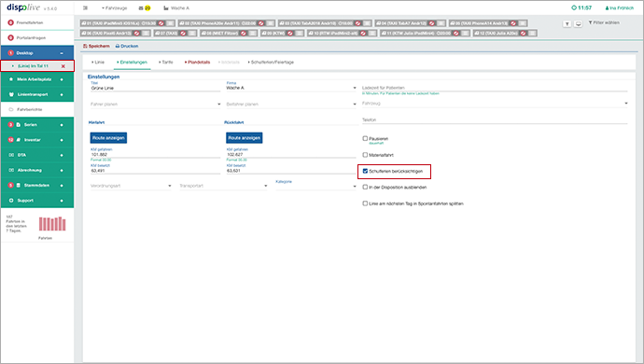Open the Fahrer planen dropdown
Viewport: 644px width, 364px height.
tap(155, 105)
